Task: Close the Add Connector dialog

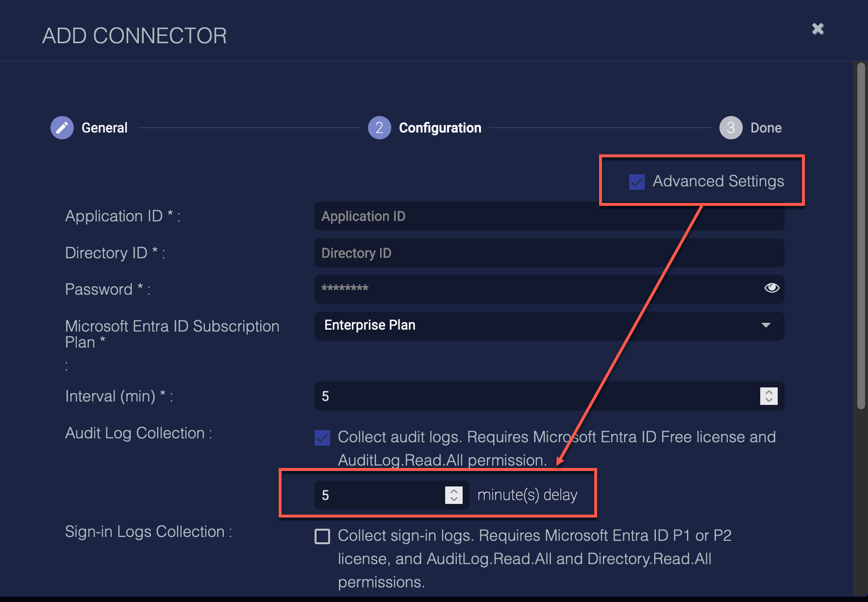Action: coord(818,29)
